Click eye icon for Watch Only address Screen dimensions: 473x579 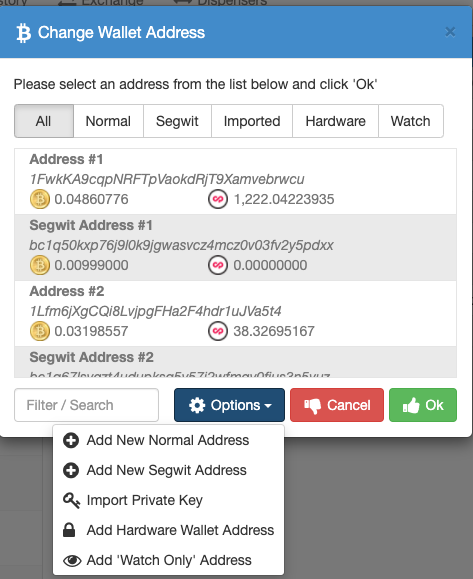72,561
